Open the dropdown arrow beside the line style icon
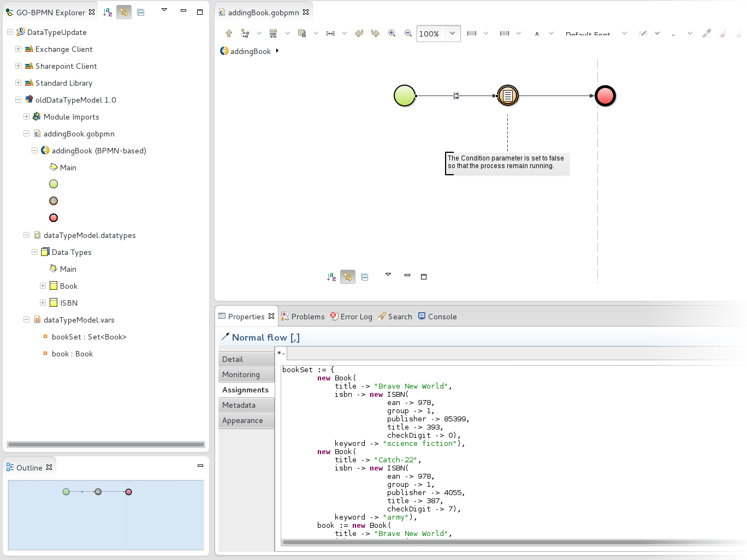This screenshot has width=747, height=560. [657, 33]
